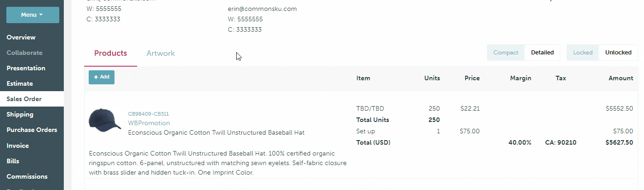The width and height of the screenshot is (644, 190).
Task: Open the Overview page
Action: click(x=21, y=37)
